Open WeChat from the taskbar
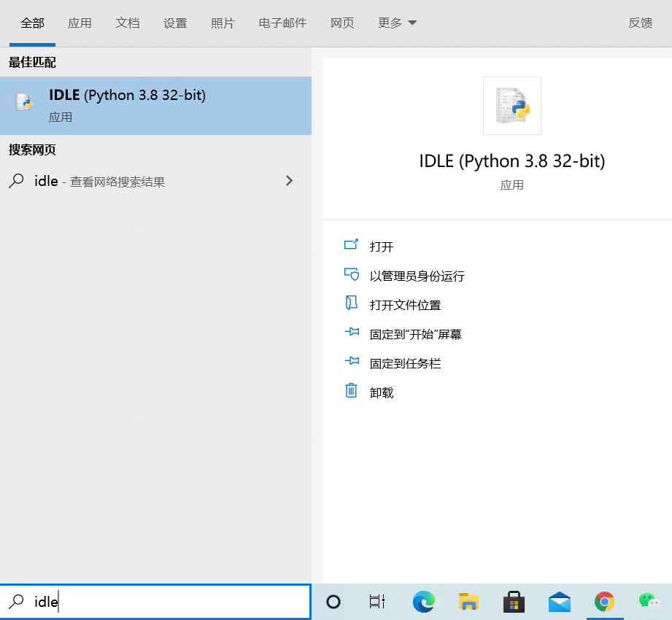The height and width of the screenshot is (620, 672). [649, 602]
